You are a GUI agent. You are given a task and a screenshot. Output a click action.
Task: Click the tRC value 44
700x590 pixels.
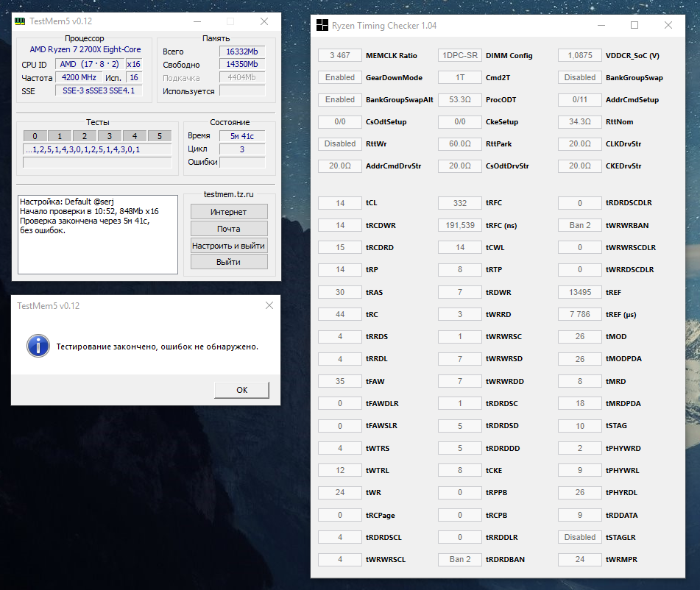[x=340, y=314]
